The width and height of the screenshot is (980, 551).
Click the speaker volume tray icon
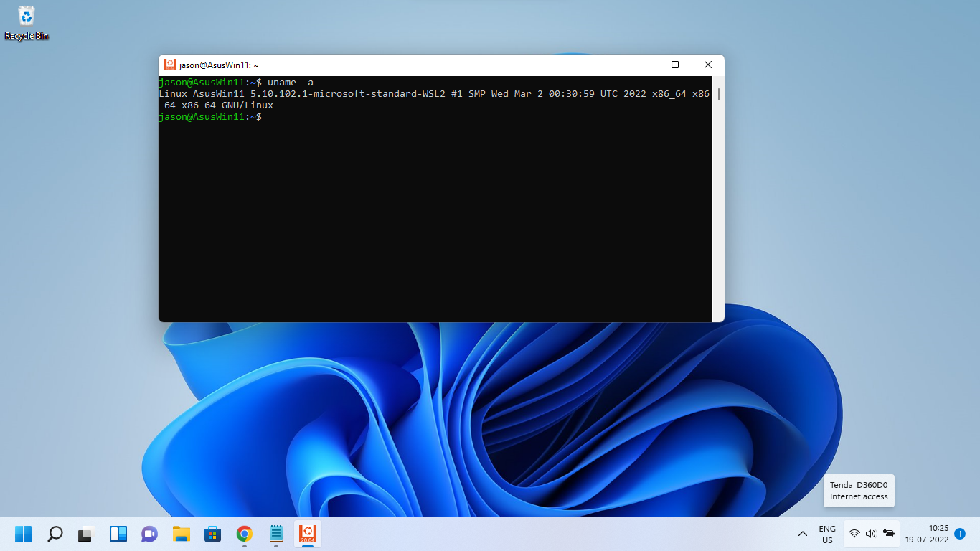pyautogui.click(x=871, y=534)
